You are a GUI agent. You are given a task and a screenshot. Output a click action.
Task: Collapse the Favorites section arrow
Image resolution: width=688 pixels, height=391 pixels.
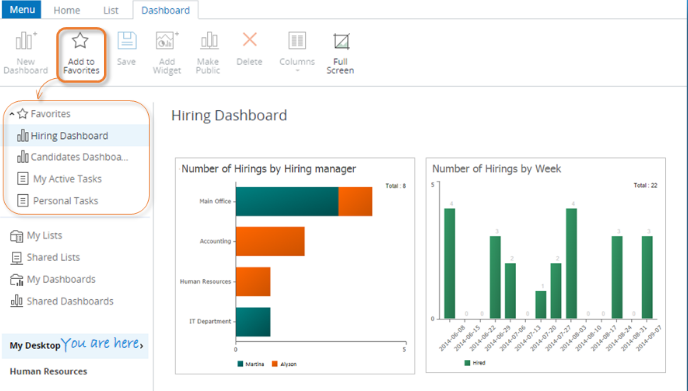pos(12,114)
